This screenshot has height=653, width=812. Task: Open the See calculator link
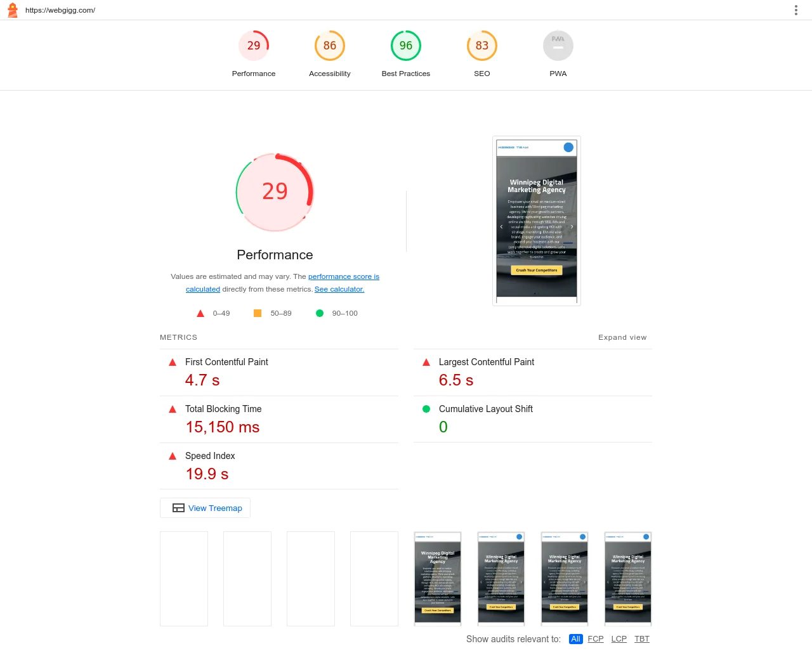click(x=339, y=289)
